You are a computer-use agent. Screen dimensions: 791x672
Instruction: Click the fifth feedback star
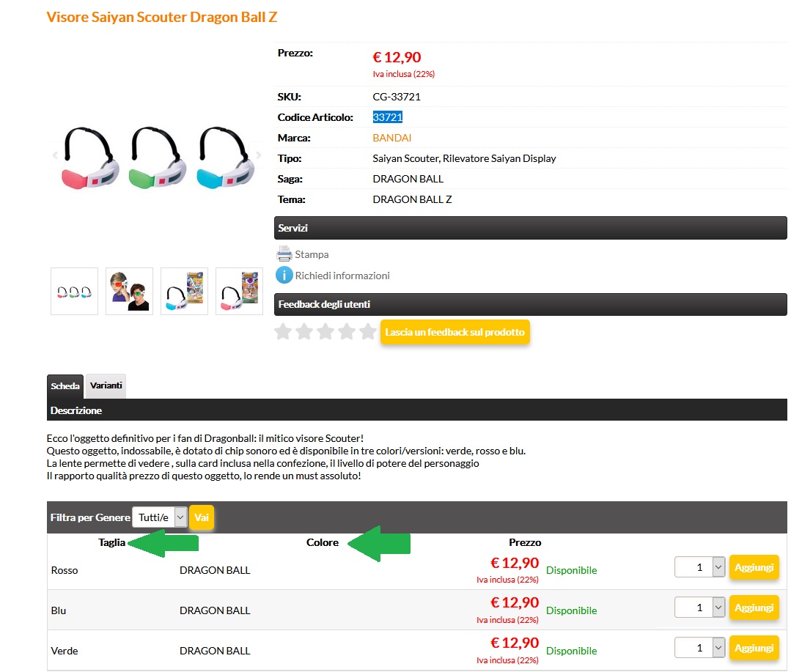368,332
